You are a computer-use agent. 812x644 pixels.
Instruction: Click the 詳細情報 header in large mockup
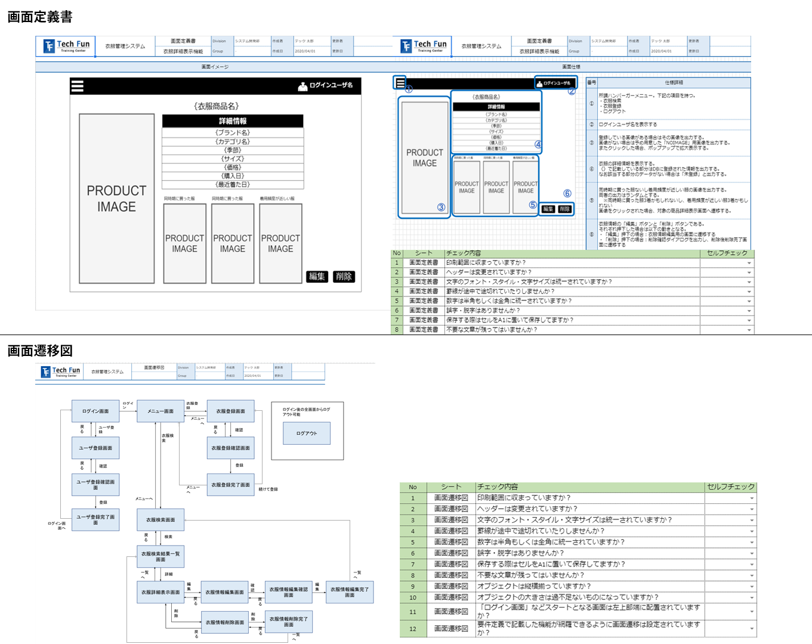233,121
